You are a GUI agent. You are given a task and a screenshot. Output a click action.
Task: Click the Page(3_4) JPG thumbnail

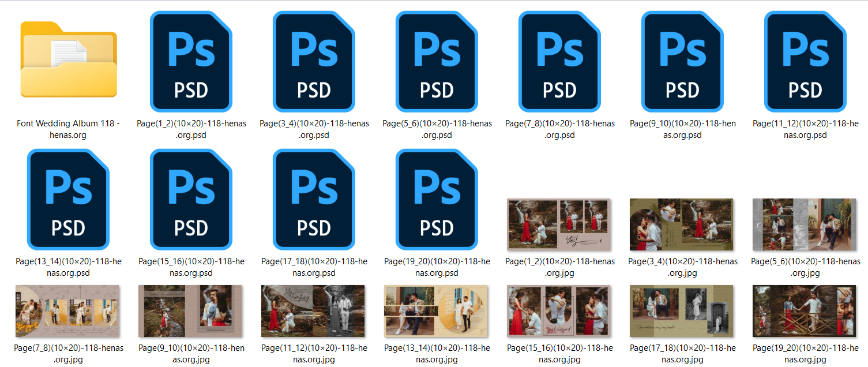pyautogui.click(x=682, y=224)
